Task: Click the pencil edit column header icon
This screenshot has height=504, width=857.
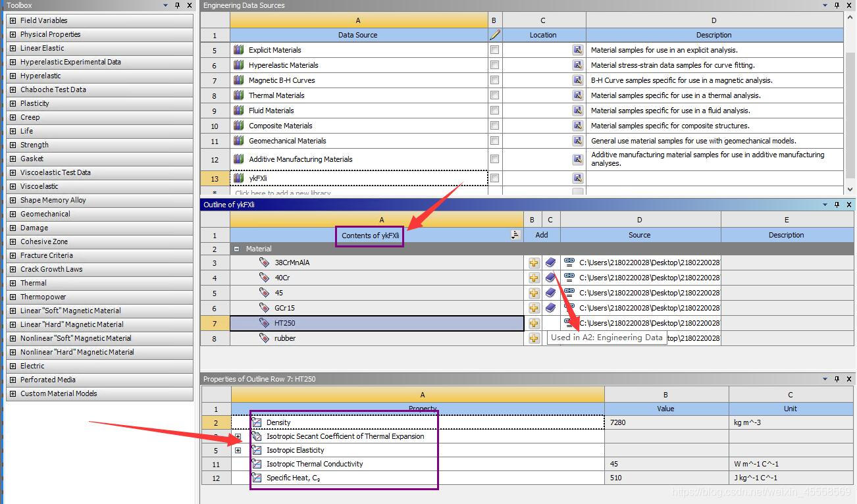Action: (495, 35)
